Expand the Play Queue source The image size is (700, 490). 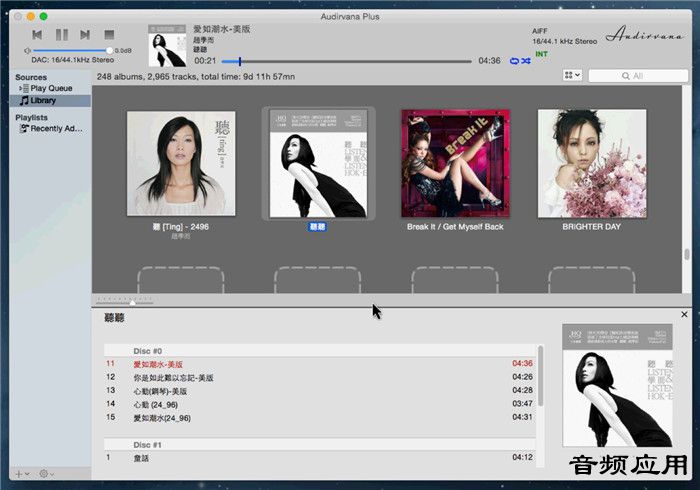click(21, 88)
